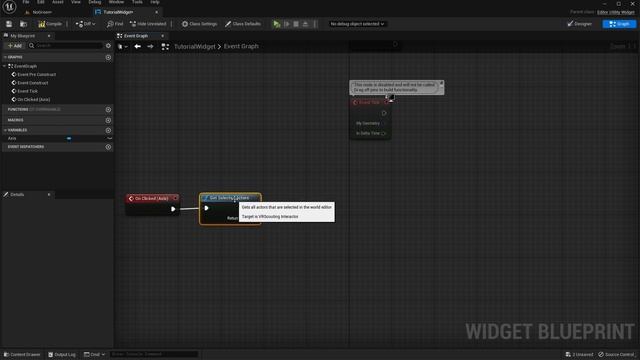Select Event Tick in My Blueprint
Image resolution: width=640 pixels, height=360 pixels.
(x=27, y=91)
